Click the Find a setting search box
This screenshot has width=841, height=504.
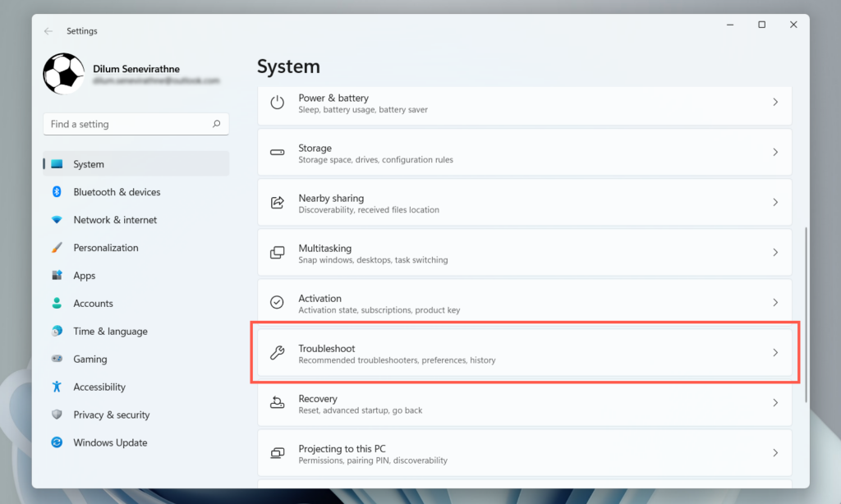tap(127, 124)
